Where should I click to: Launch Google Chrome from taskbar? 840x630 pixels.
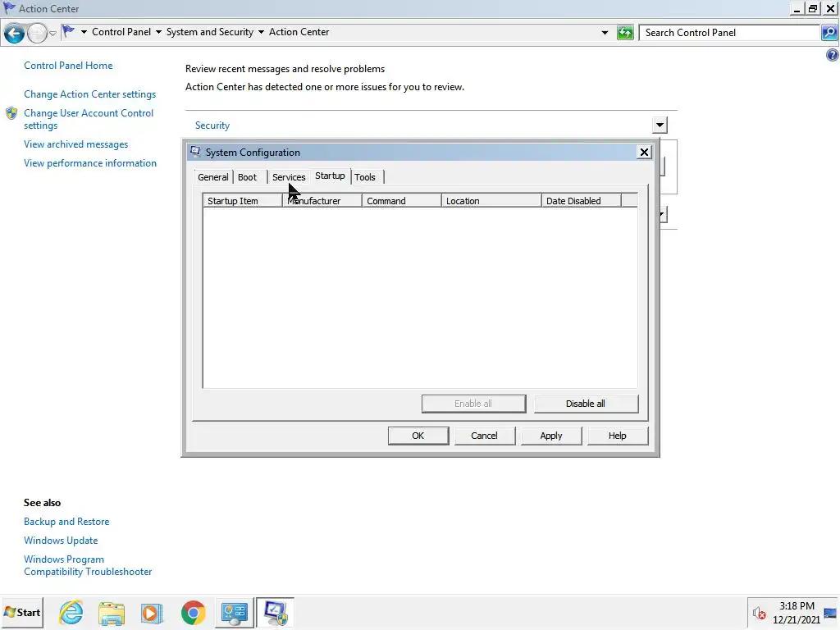(x=193, y=612)
